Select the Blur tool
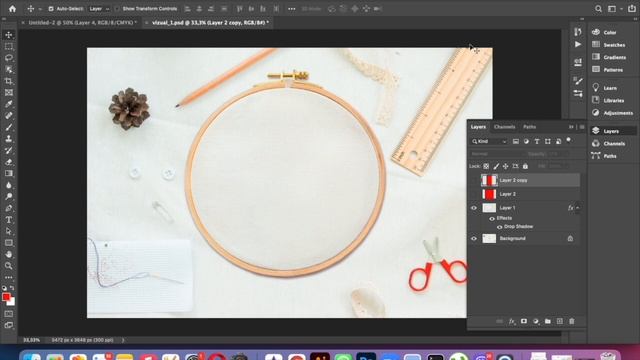The image size is (640, 360). coord(9,185)
